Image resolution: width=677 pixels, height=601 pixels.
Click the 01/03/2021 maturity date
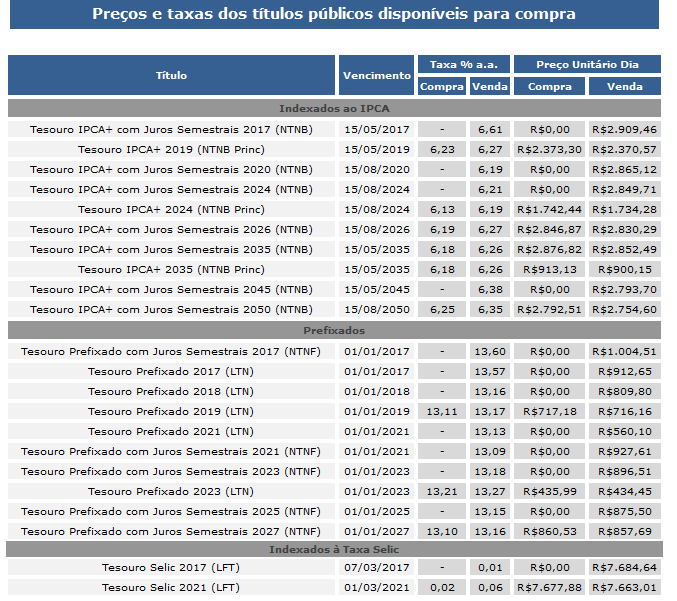coord(376,587)
